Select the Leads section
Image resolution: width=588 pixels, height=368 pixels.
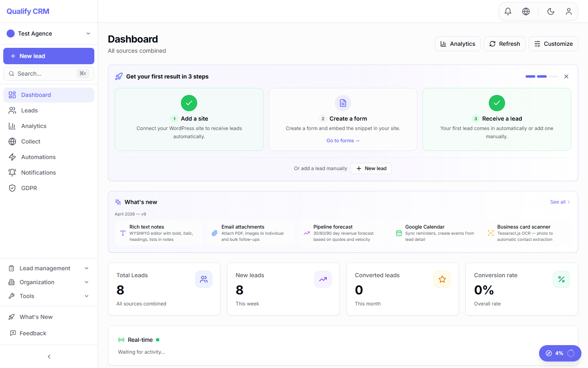[28, 110]
